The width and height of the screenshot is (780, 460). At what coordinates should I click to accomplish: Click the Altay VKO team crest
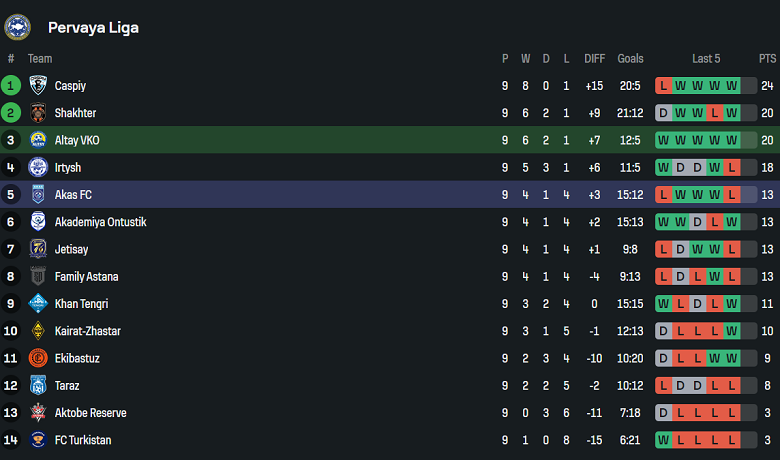click(38, 140)
